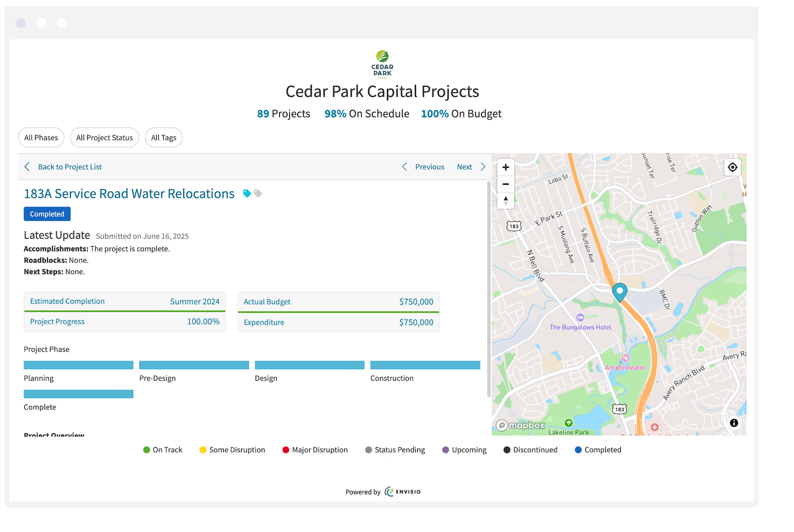Image resolution: width=794 pixels, height=532 pixels.
Task: Click the Expenditure $750,000 row
Action: click(338, 322)
